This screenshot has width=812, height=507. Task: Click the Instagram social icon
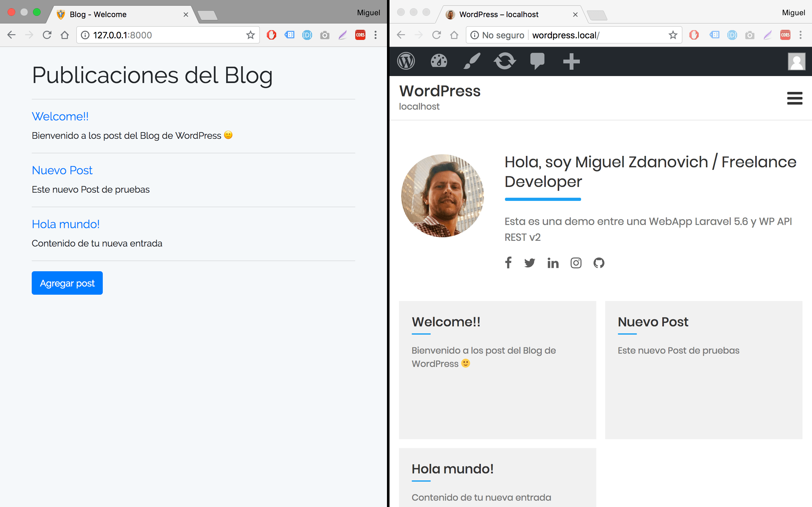tap(576, 263)
